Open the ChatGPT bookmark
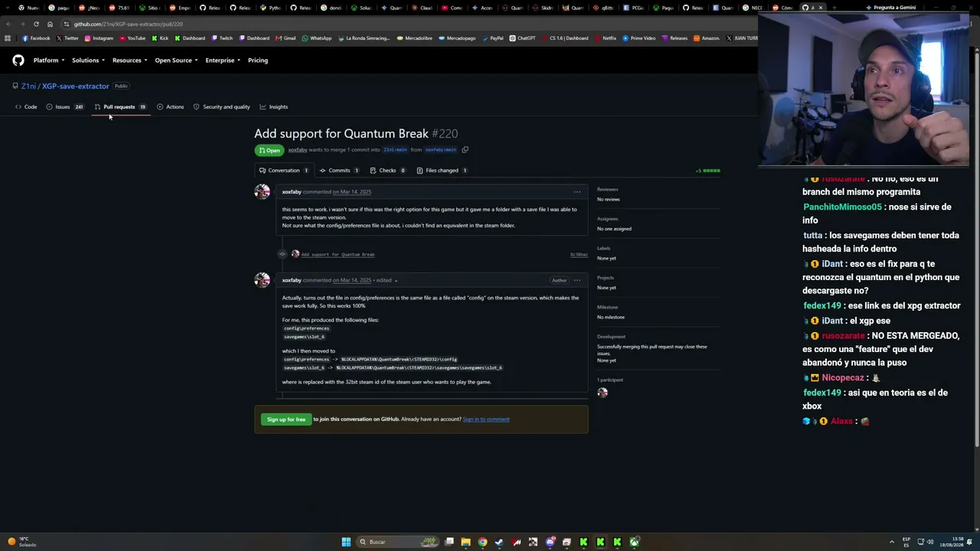980x551 pixels. [523, 38]
